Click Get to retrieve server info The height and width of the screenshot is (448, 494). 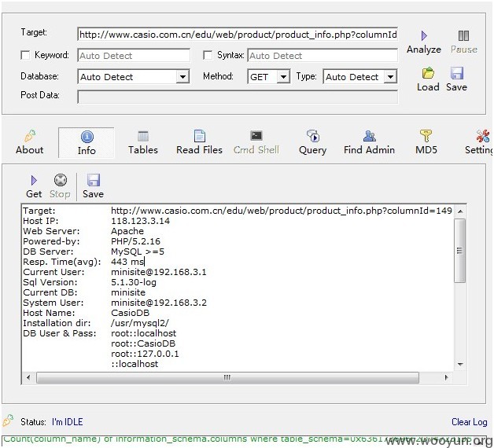point(34,186)
